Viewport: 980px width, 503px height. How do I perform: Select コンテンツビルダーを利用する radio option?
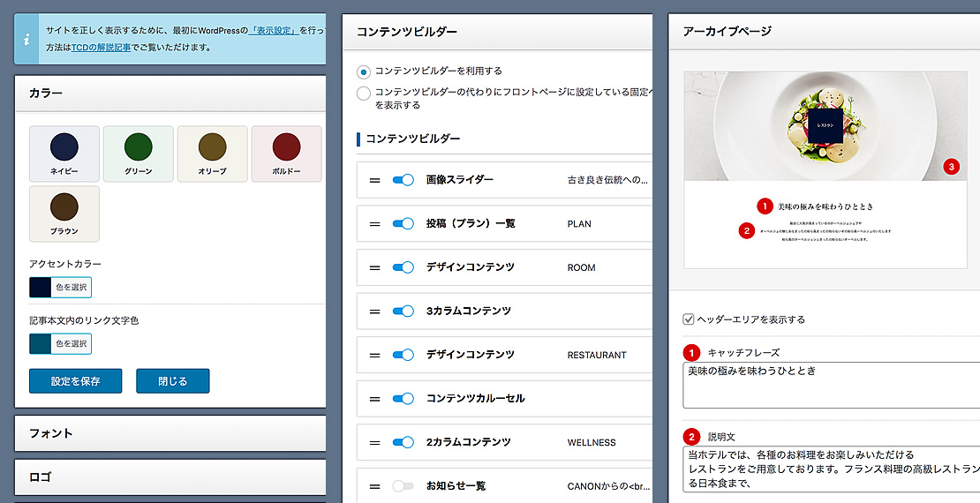click(363, 71)
